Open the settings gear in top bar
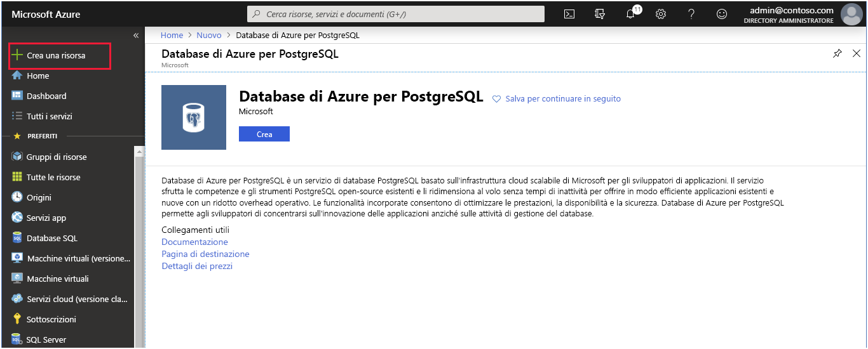Screen dimensions: 868x349 tap(661, 14)
